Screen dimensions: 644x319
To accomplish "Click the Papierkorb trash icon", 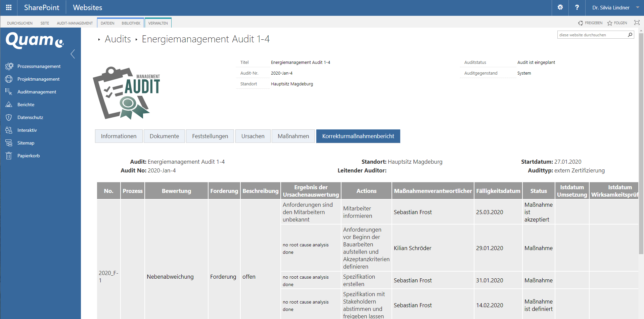I will coord(9,156).
